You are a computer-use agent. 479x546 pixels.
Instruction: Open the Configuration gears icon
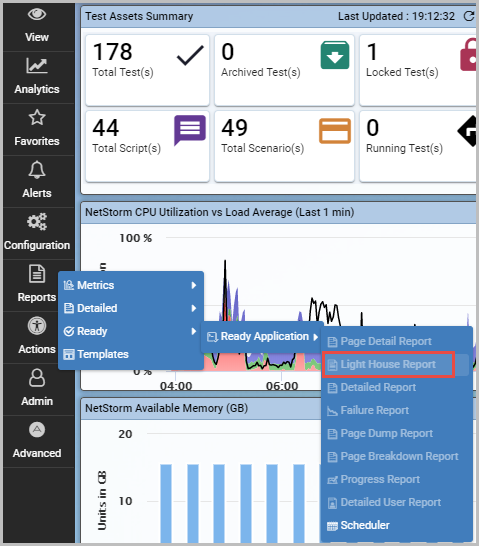click(37, 221)
